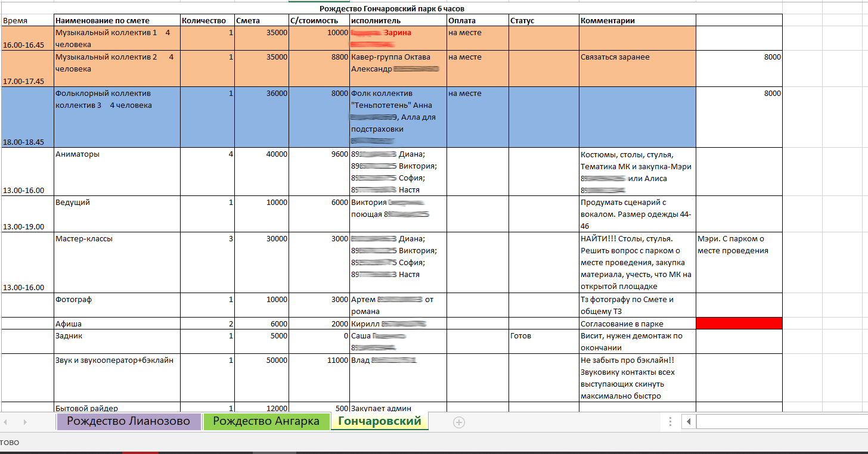Click the tab bar resize handle dots
Image resolution: width=868 pixels, height=454 pixels.
click(671, 422)
